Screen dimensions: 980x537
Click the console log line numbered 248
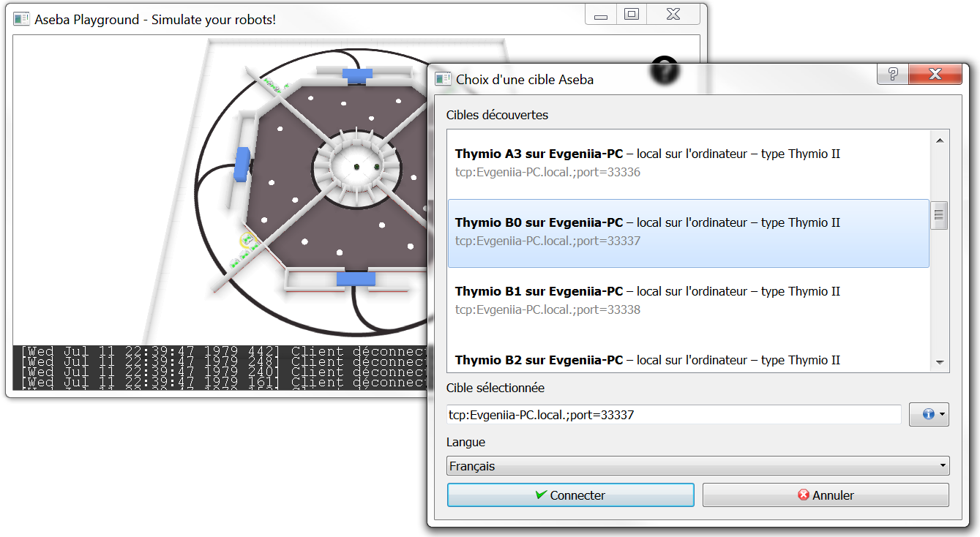pos(223,361)
